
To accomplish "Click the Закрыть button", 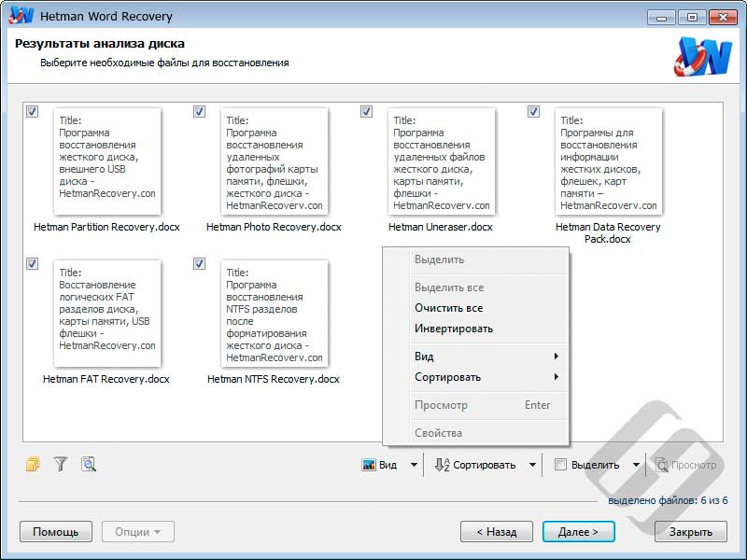I will click(x=691, y=531).
